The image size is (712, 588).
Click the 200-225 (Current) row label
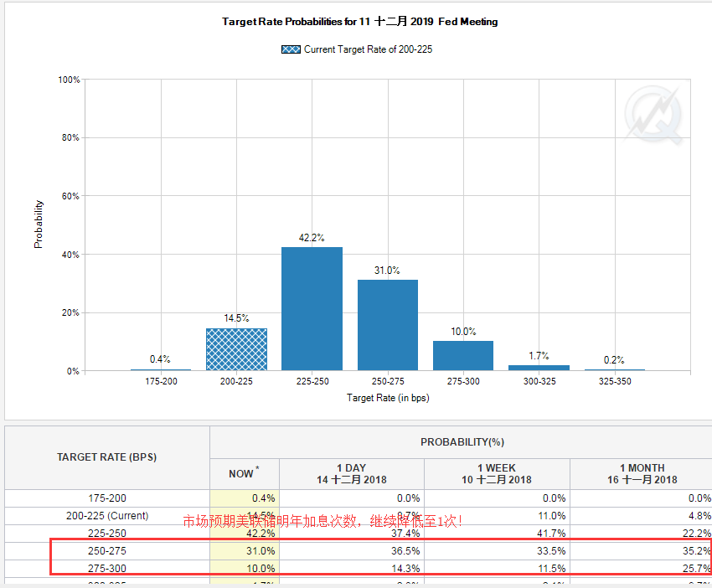[x=107, y=516]
